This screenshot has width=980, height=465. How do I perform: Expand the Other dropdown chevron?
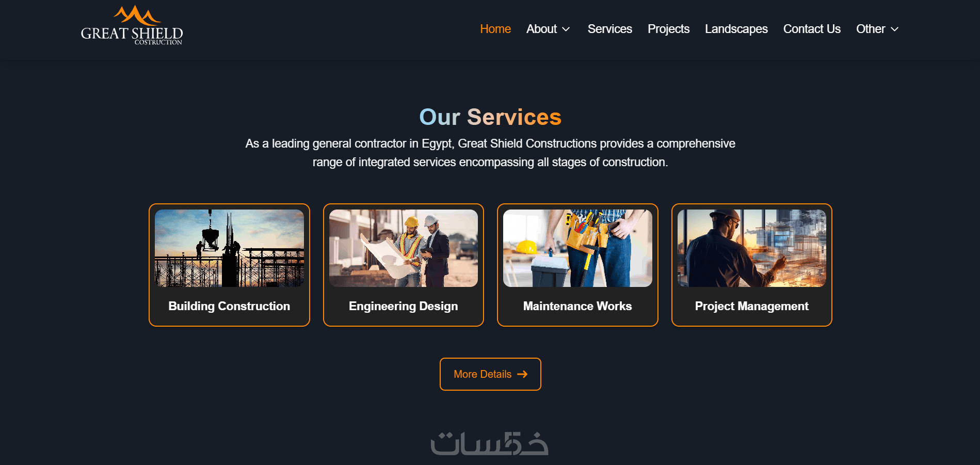coord(895,29)
